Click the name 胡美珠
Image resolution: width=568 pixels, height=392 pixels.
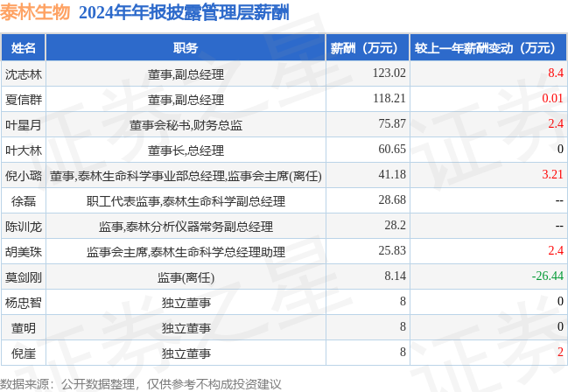(x=24, y=252)
